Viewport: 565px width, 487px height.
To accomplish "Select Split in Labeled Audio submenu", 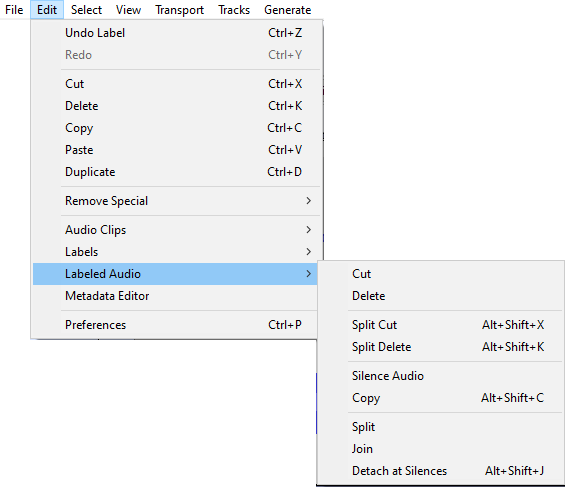I will 441,427.
